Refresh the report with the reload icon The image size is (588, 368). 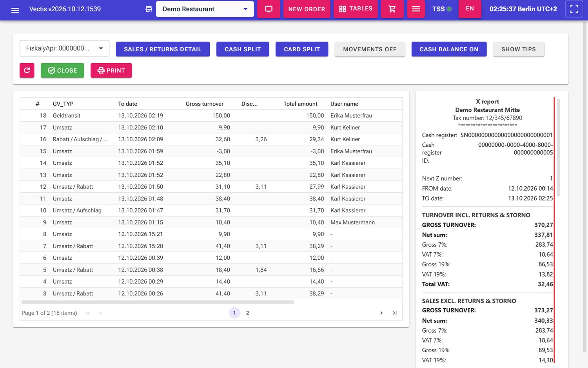click(x=27, y=70)
